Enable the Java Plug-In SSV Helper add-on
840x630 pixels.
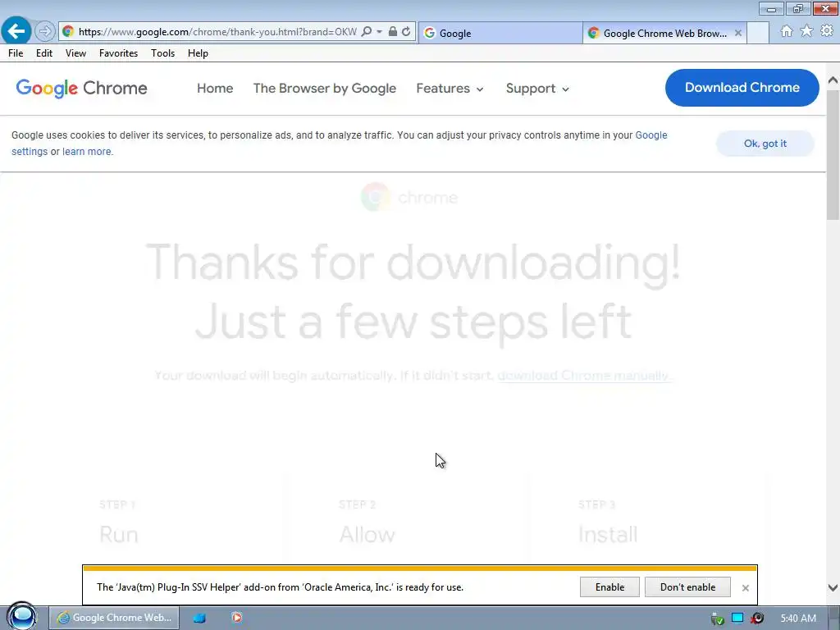pyautogui.click(x=609, y=587)
